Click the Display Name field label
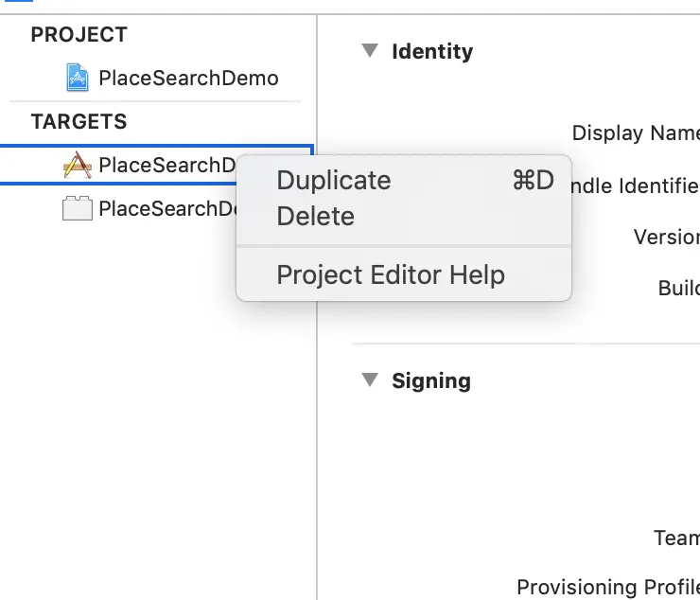The width and height of the screenshot is (700, 600). tap(636, 133)
